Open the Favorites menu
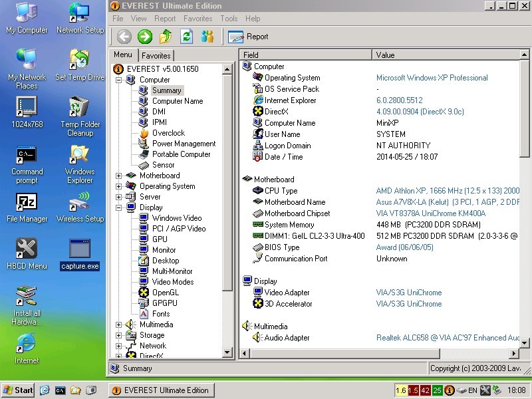The height and width of the screenshot is (399, 532). pyautogui.click(x=198, y=19)
